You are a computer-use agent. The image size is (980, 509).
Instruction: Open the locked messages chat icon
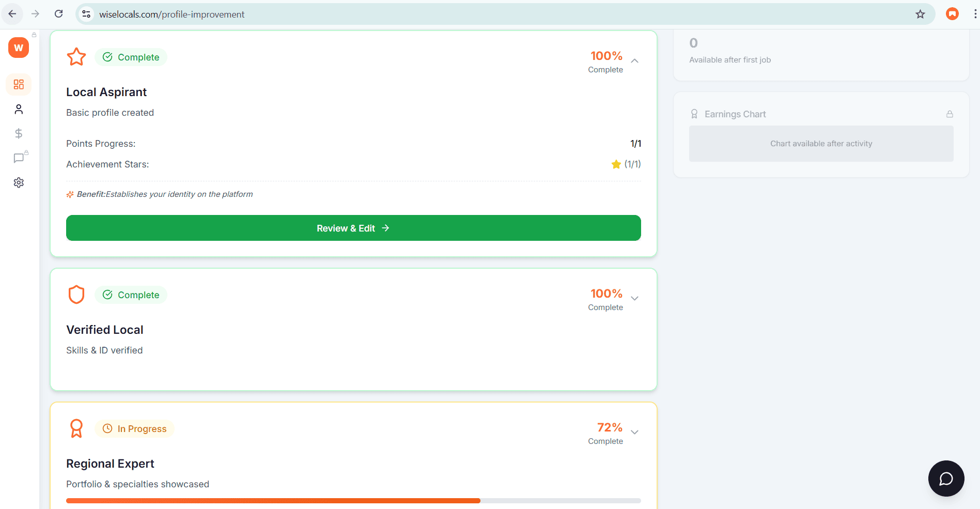(19, 158)
